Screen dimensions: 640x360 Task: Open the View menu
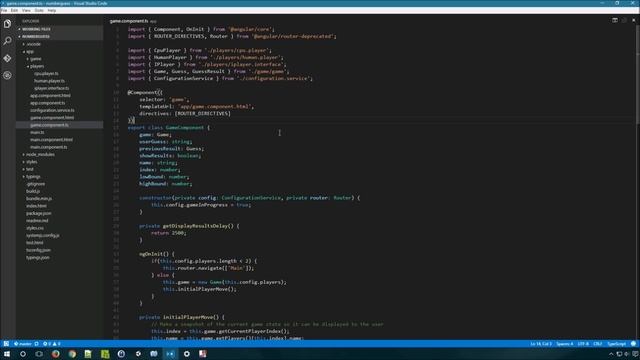point(26,11)
